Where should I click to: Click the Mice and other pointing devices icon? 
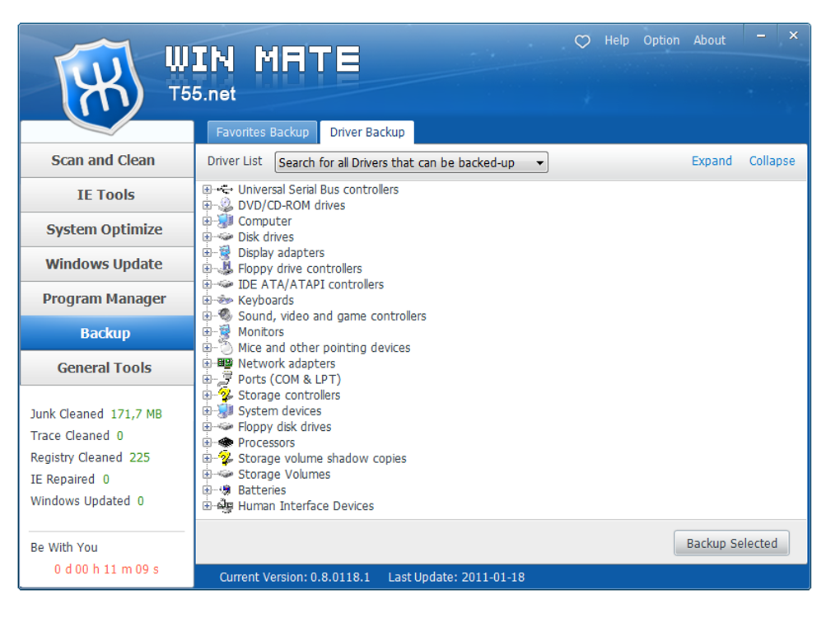coord(225,348)
